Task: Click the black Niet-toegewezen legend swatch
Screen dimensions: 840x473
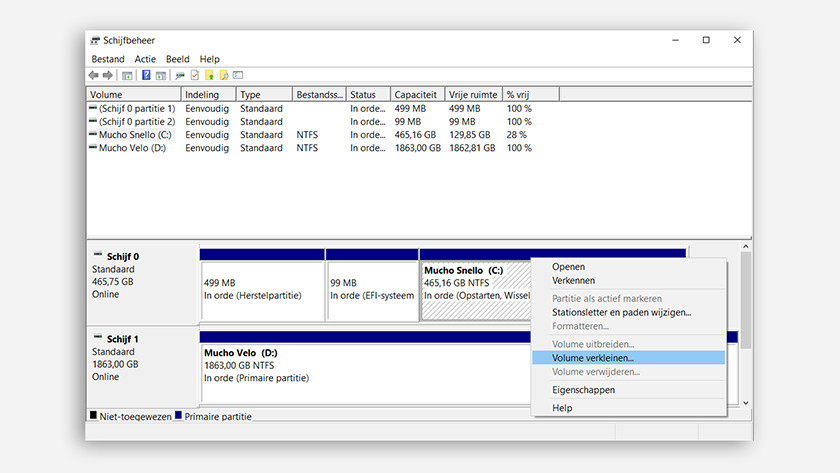Action: (x=93, y=415)
